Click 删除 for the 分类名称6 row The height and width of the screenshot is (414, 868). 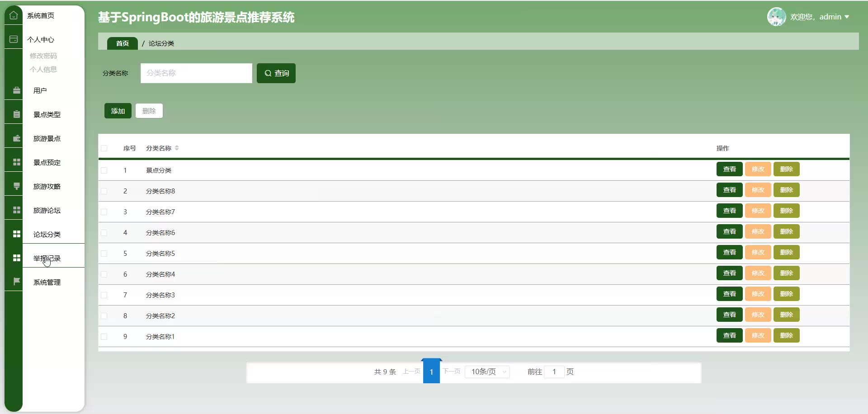(x=787, y=231)
